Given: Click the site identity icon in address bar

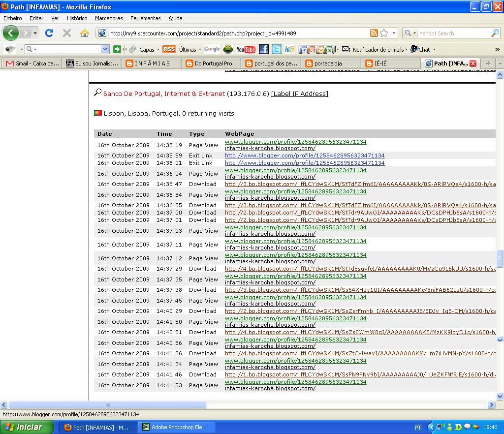Looking at the screenshot, I should pyautogui.click(x=102, y=33).
